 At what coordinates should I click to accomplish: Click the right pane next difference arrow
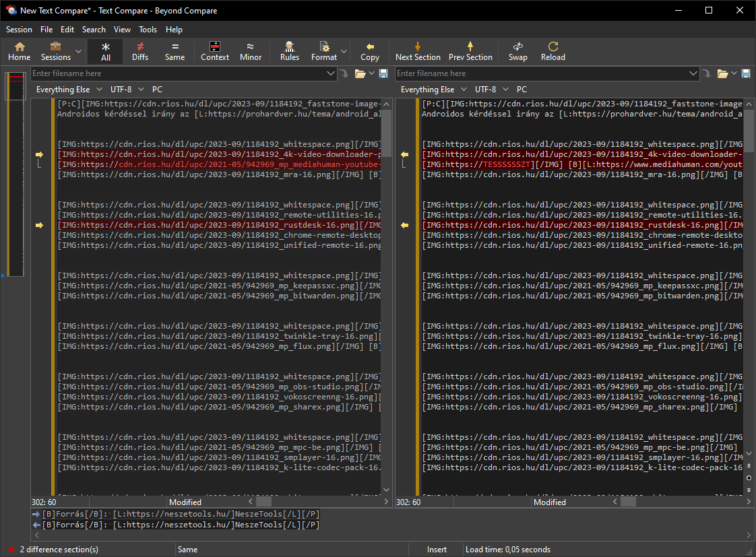(749, 490)
